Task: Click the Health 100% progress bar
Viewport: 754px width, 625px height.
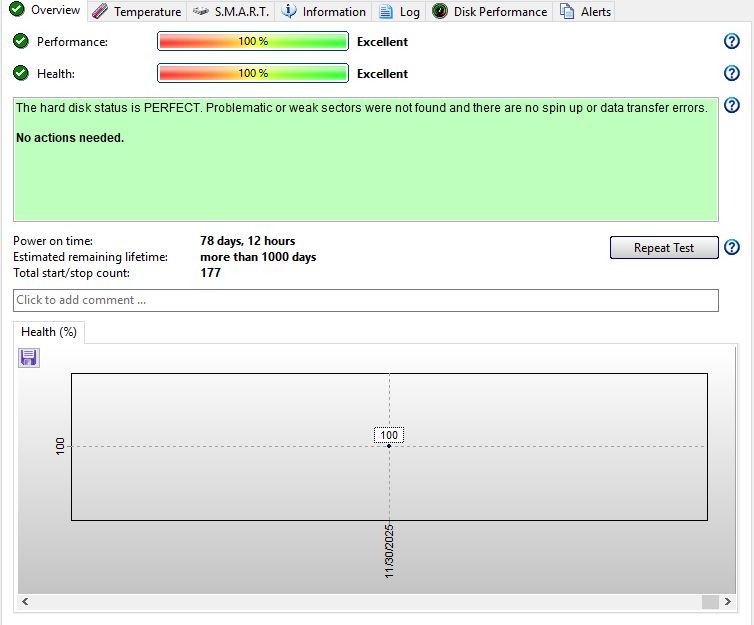Action: coord(253,74)
